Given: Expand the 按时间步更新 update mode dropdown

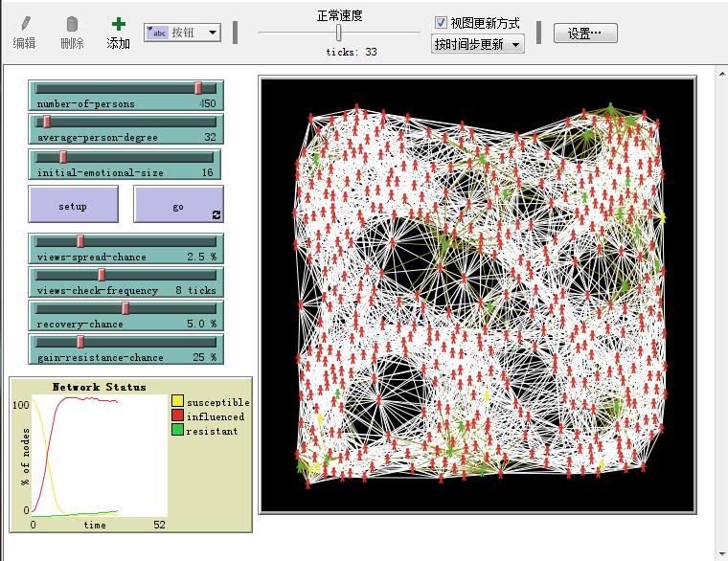Looking at the screenshot, I should tap(478, 44).
